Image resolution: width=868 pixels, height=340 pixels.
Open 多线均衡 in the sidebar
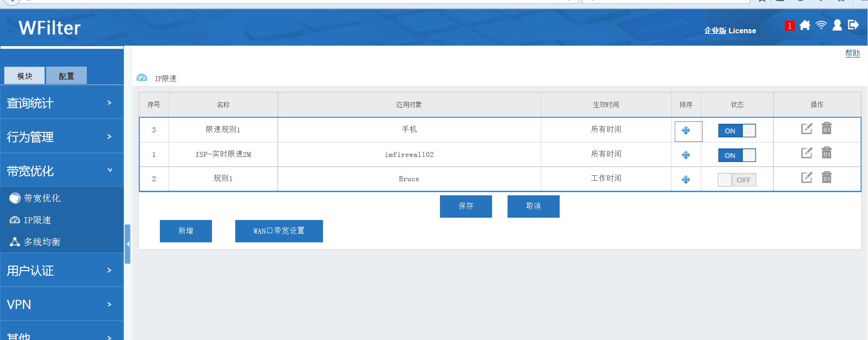(x=42, y=242)
